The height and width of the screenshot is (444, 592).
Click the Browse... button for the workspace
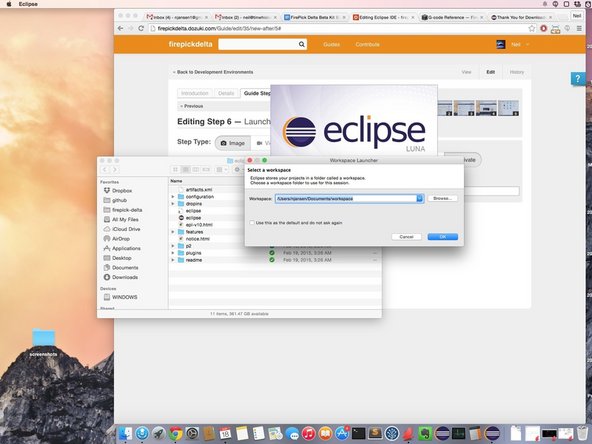coord(442,198)
